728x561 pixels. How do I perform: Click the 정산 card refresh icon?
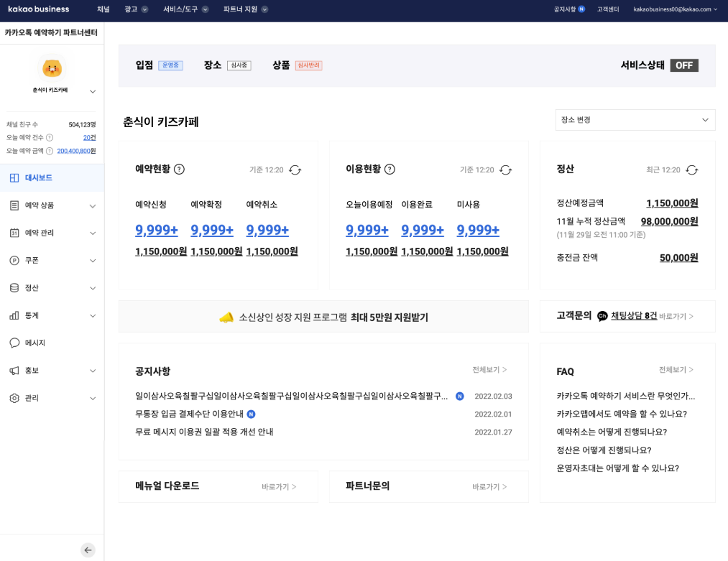click(691, 170)
